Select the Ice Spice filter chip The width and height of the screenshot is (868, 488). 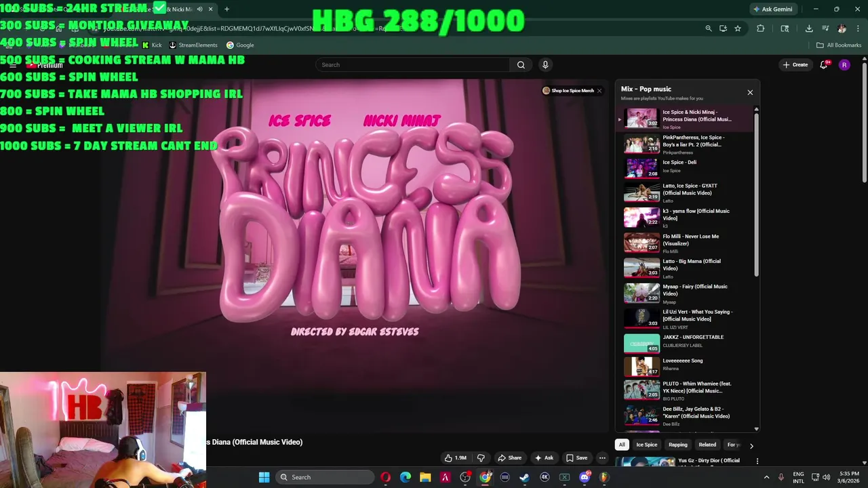[x=646, y=445]
